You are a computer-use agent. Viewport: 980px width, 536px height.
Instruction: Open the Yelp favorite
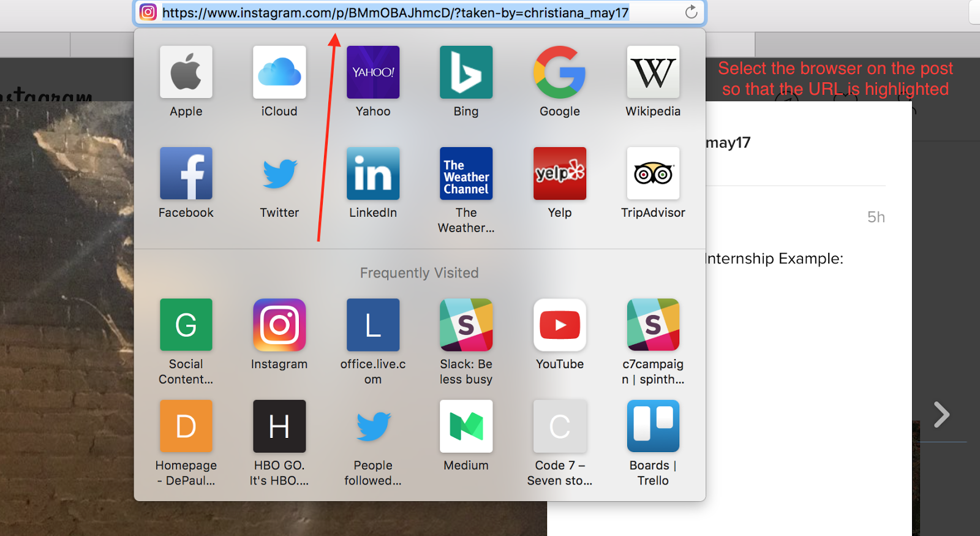point(560,173)
